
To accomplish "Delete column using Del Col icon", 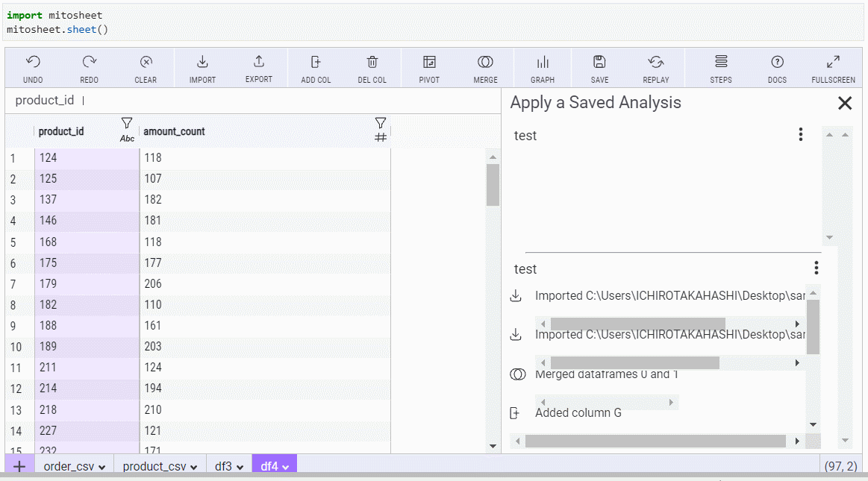I will coord(372,63).
